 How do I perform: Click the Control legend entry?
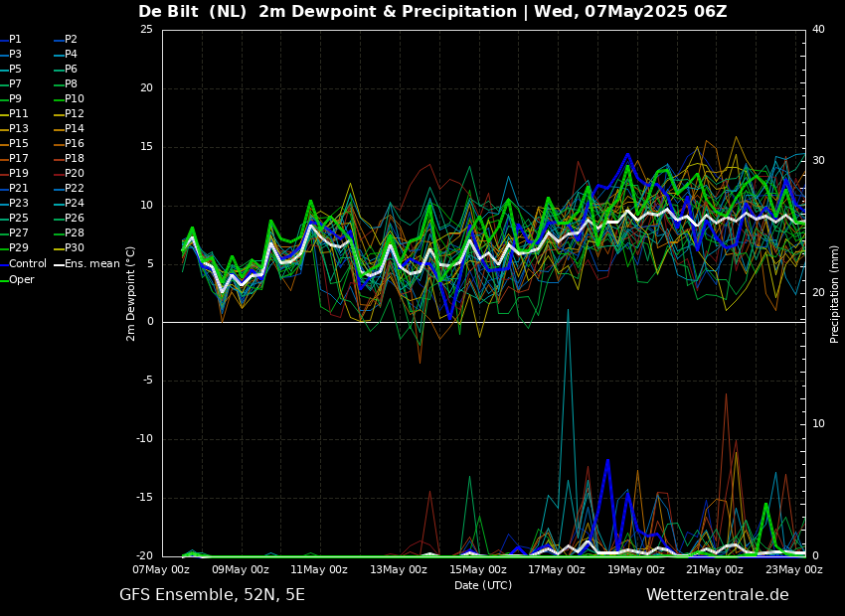(24, 264)
